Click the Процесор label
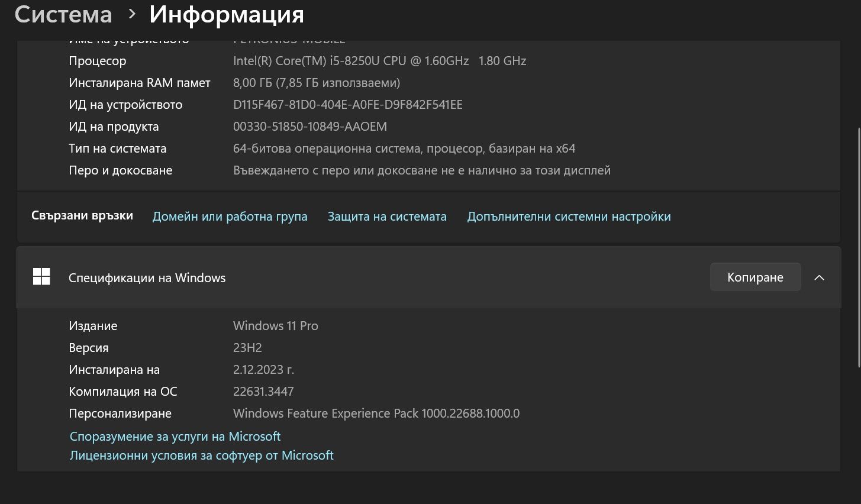 pos(98,61)
